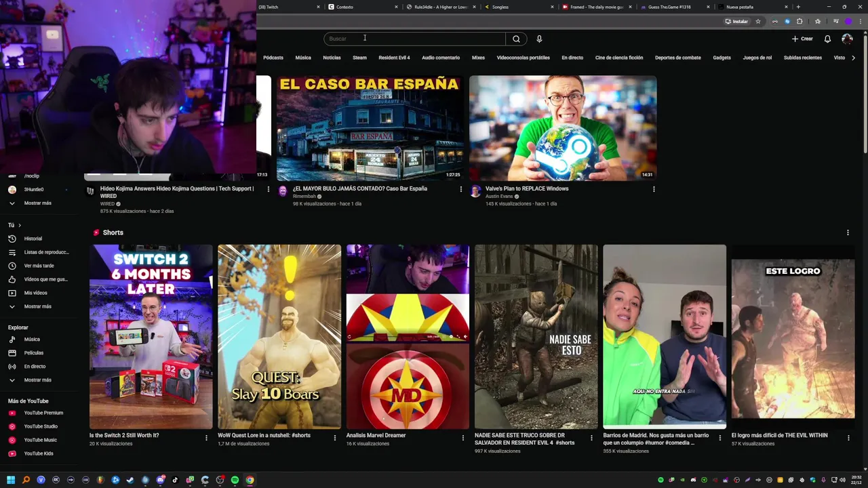Expand the Tú section chevron
The image size is (868, 488).
(x=20, y=225)
